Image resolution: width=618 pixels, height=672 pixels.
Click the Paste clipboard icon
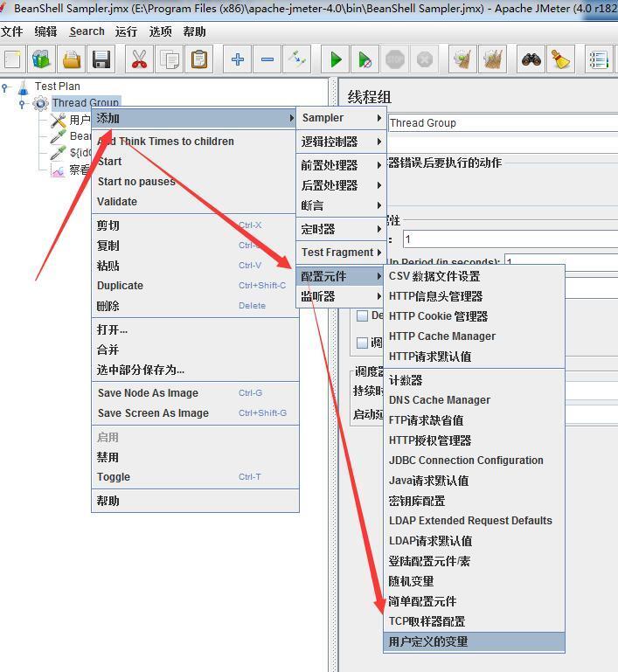198,59
